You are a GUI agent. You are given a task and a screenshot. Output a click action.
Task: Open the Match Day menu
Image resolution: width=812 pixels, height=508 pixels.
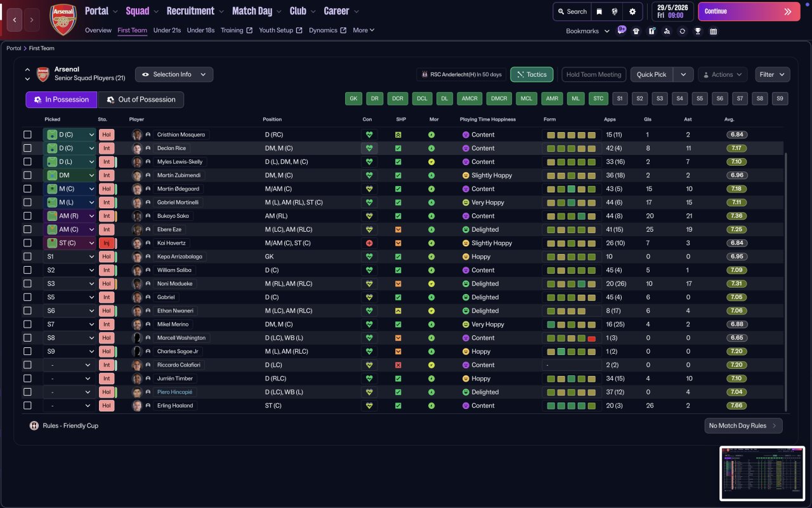(x=256, y=11)
